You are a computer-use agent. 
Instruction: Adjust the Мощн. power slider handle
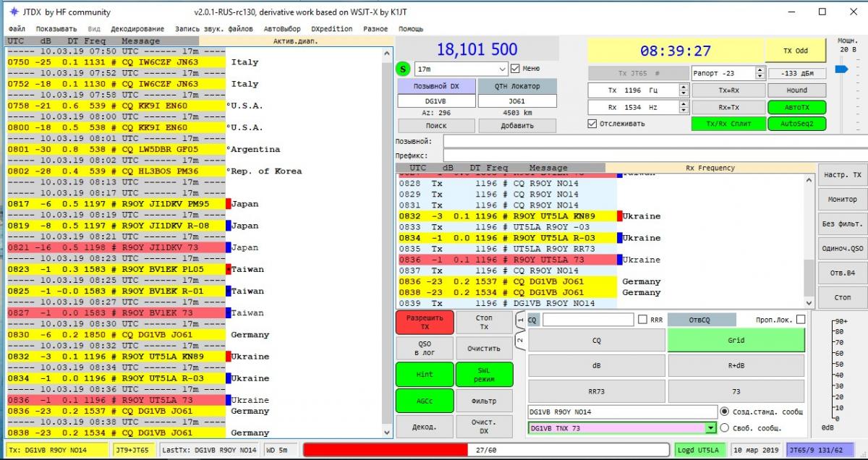tap(840, 69)
